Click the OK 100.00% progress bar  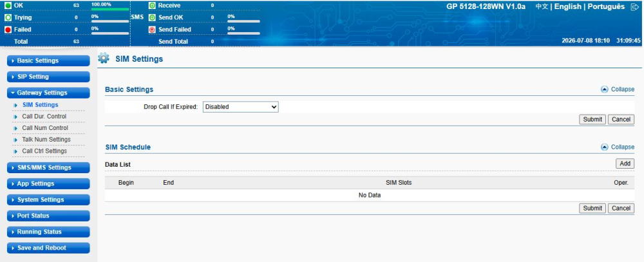(x=110, y=9)
